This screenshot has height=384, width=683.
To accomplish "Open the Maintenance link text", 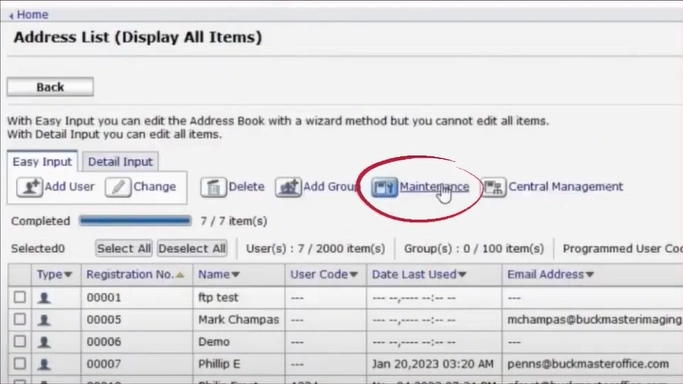I will point(434,187).
